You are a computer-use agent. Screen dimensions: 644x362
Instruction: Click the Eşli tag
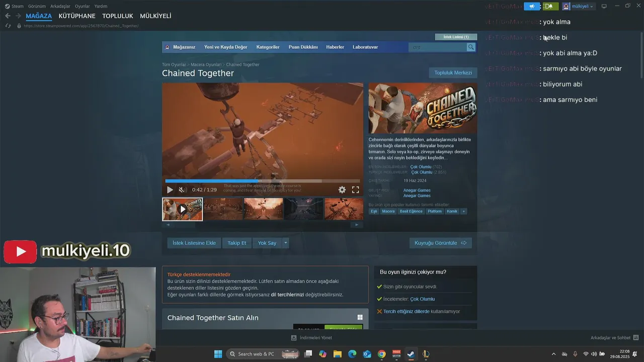(x=374, y=211)
